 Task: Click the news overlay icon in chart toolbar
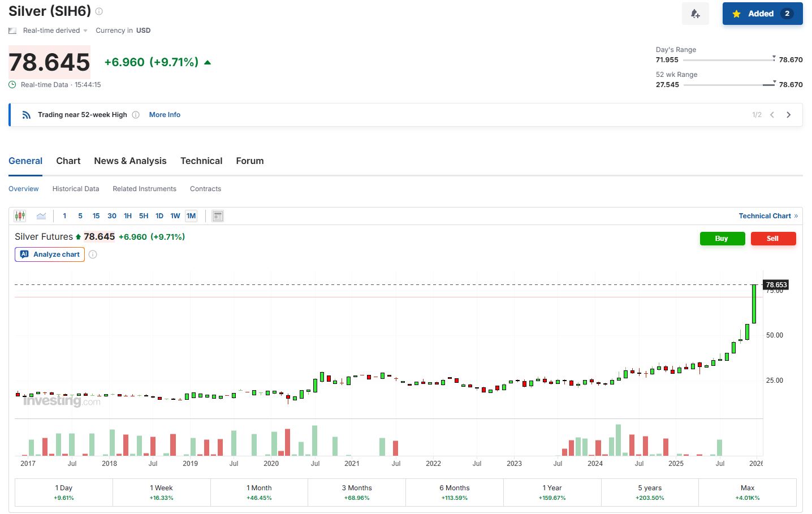pyautogui.click(x=218, y=216)
